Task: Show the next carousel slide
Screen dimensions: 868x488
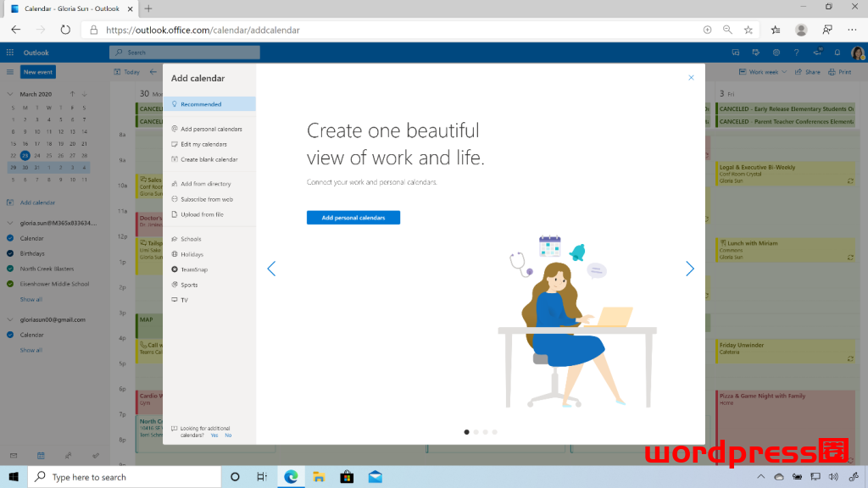Action: [690, 269]
